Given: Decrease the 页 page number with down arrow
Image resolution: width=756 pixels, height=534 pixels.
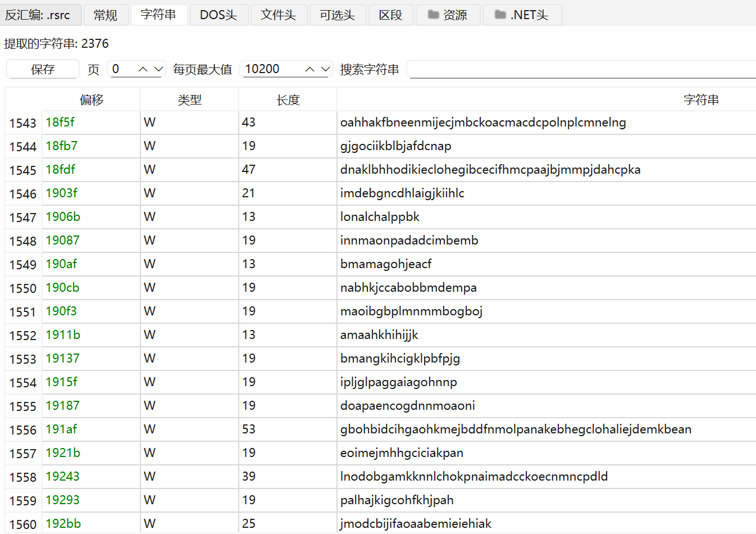Looking at the screenshot, I should (x=159, y=69).
